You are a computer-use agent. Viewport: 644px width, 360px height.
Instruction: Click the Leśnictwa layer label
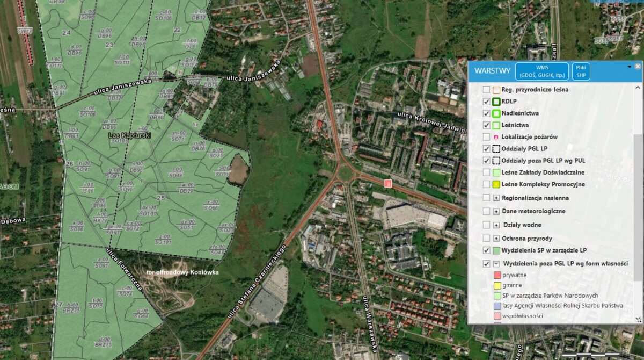point(516,125)
